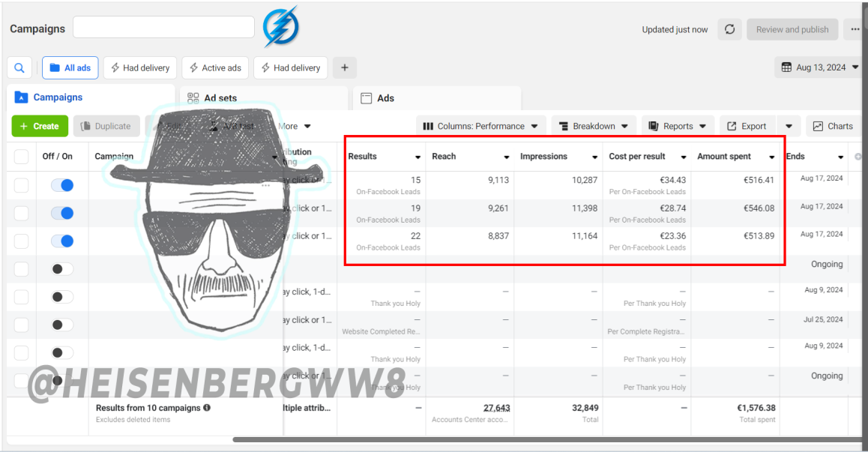
Task: Expand the Columns: Performance dropdown
Action: tap(480, 126)
